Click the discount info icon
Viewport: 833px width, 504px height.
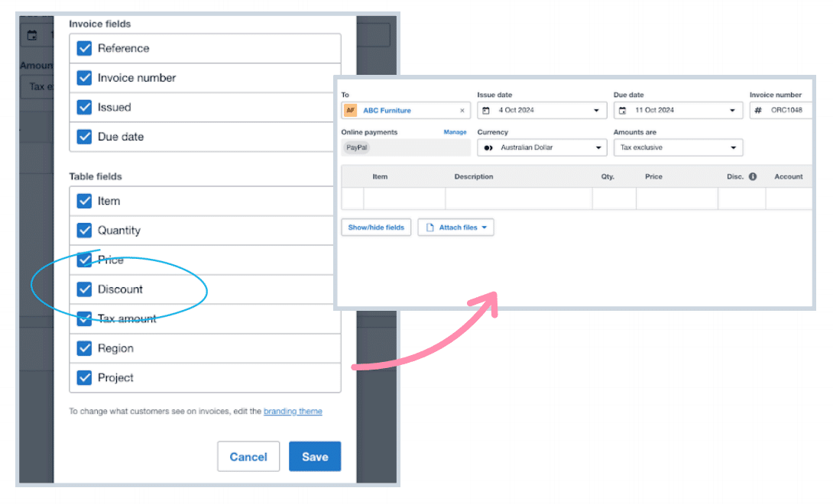tap(753, 177)
